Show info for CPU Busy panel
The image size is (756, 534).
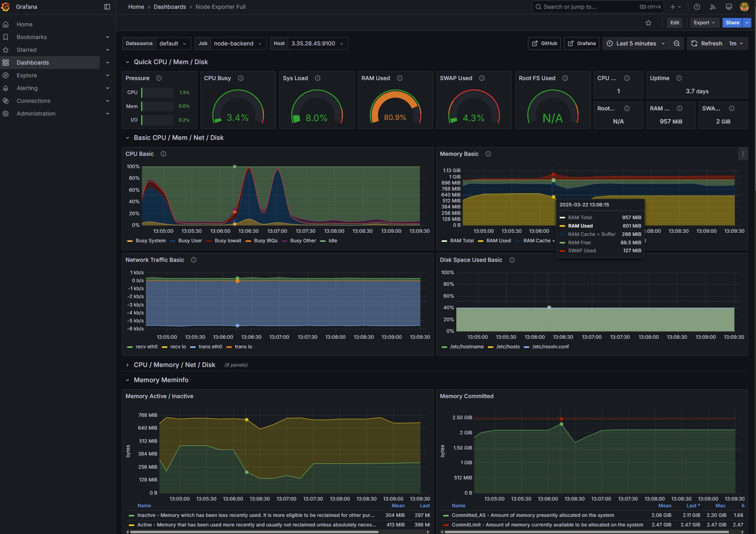[241, 78]
